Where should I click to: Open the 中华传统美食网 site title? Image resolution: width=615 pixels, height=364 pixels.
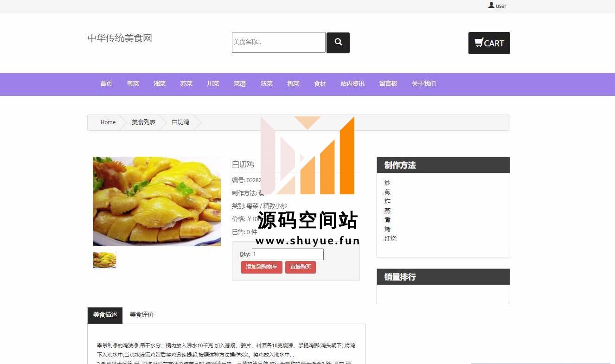120,38
